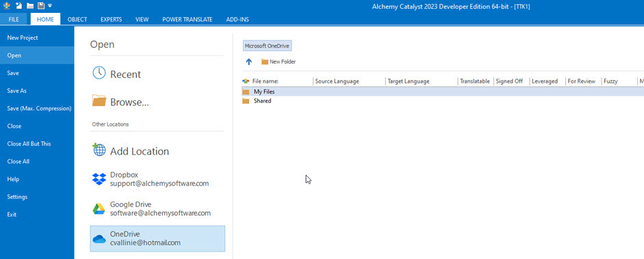Screen dimensions: 644x259
Task: Click the Add Location globe icon
Action: pos(99,150)
